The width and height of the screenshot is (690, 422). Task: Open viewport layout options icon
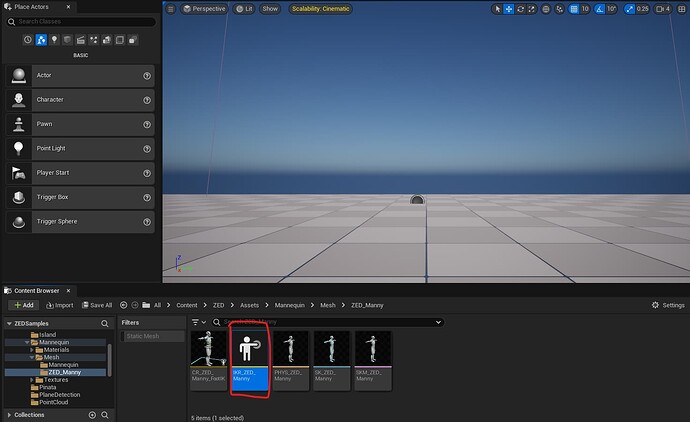[682, 9]
